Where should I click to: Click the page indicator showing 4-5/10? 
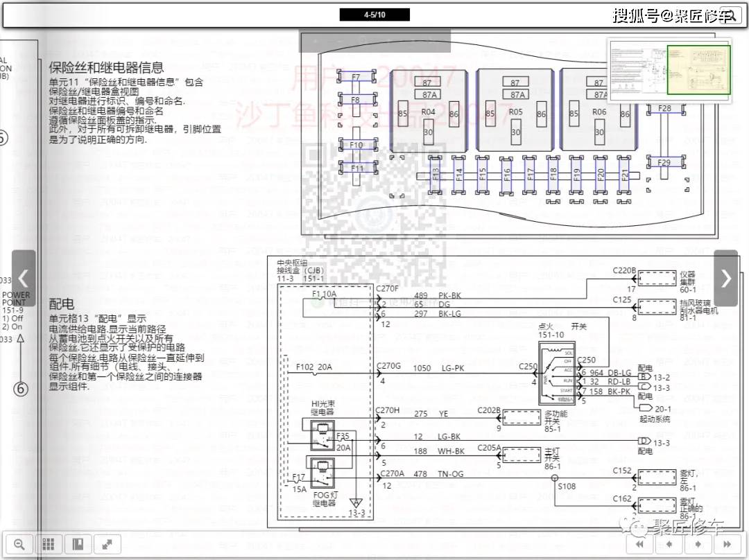375,14
